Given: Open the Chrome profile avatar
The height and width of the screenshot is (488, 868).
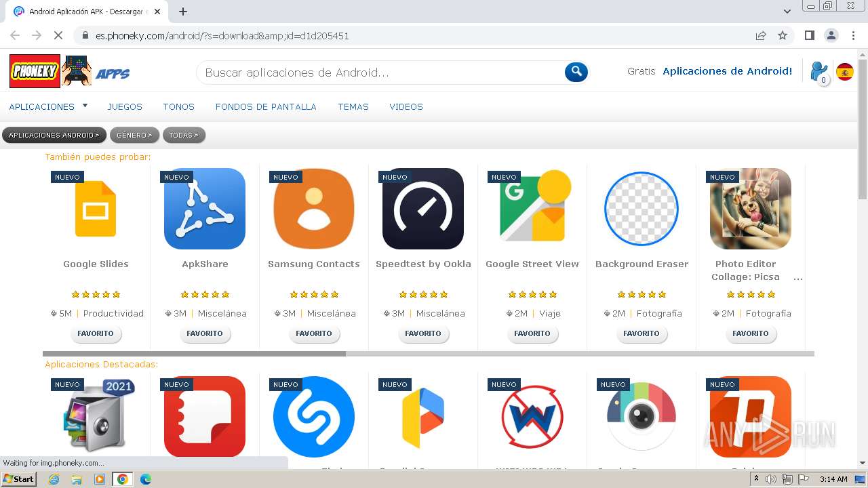Looking at the screenshot, I should [831, 35].
